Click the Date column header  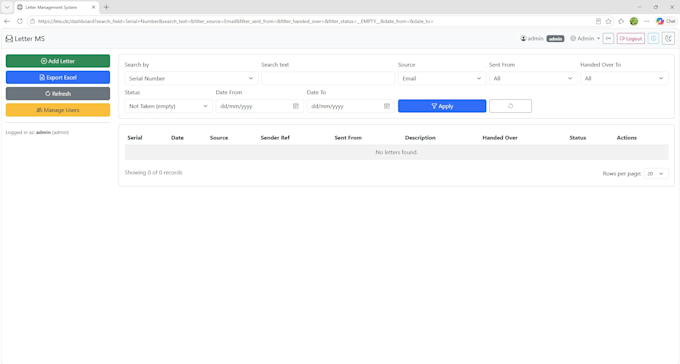pos(177,138)
